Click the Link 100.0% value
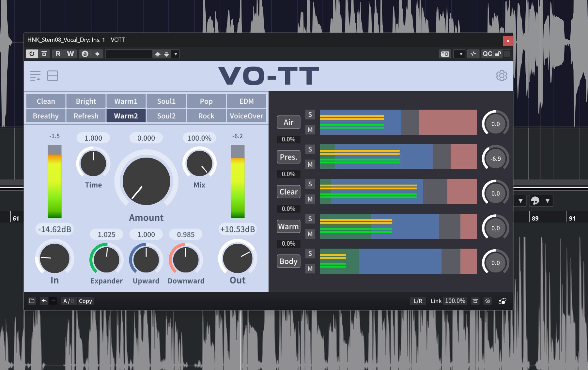Image resolution: width=588 pixels, height=370 pixels. click(x=455, y=301)
